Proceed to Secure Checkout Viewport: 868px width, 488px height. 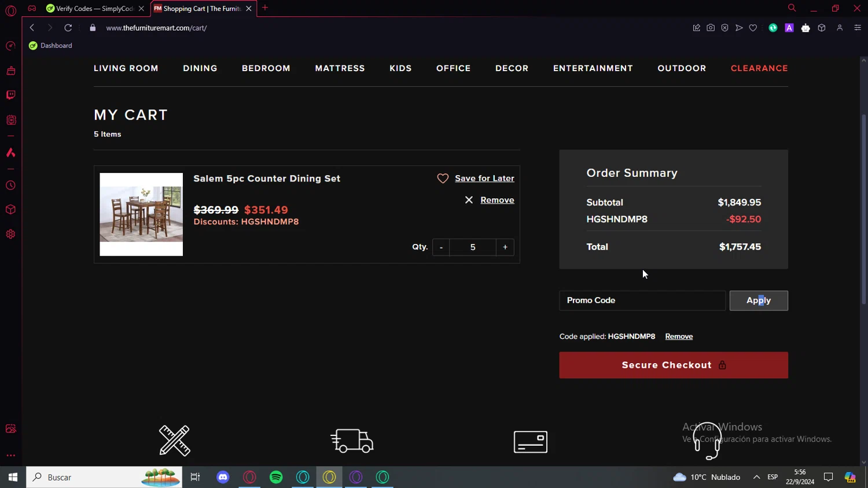(674, 365)
